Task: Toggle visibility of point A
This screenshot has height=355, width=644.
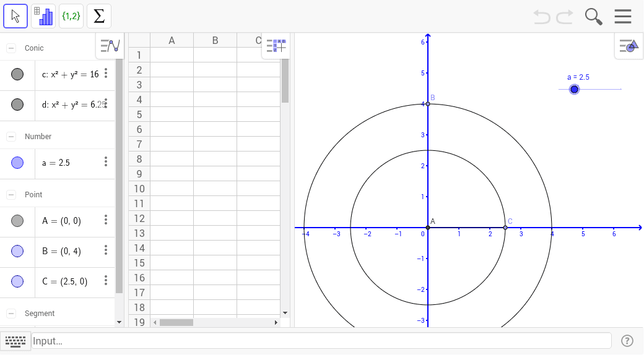Action: [x=17, y=221]
